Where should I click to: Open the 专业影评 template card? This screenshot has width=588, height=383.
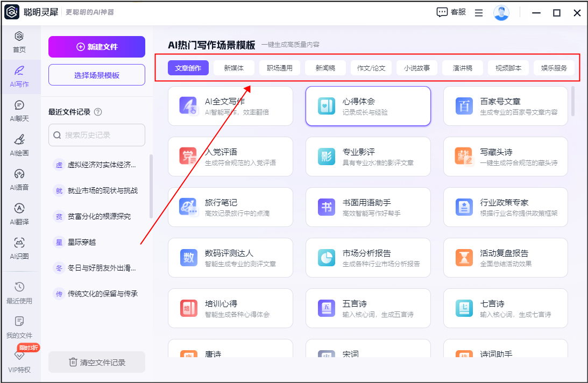pos(368,156)
